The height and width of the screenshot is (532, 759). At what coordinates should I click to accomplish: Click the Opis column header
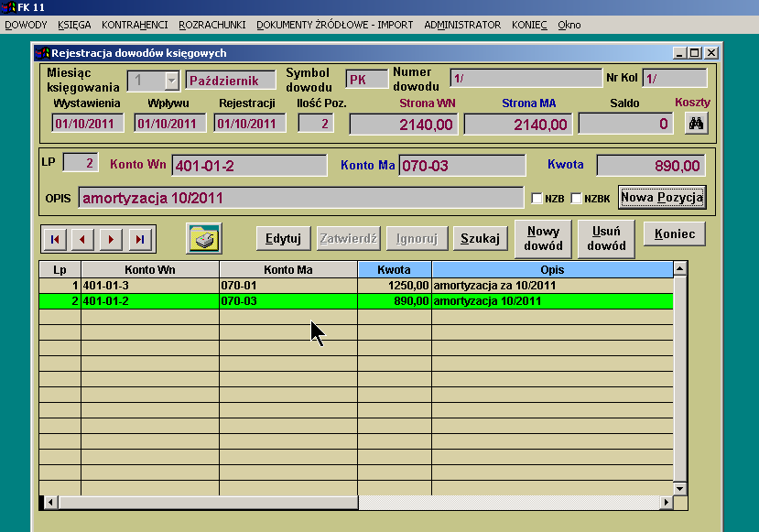552,269
